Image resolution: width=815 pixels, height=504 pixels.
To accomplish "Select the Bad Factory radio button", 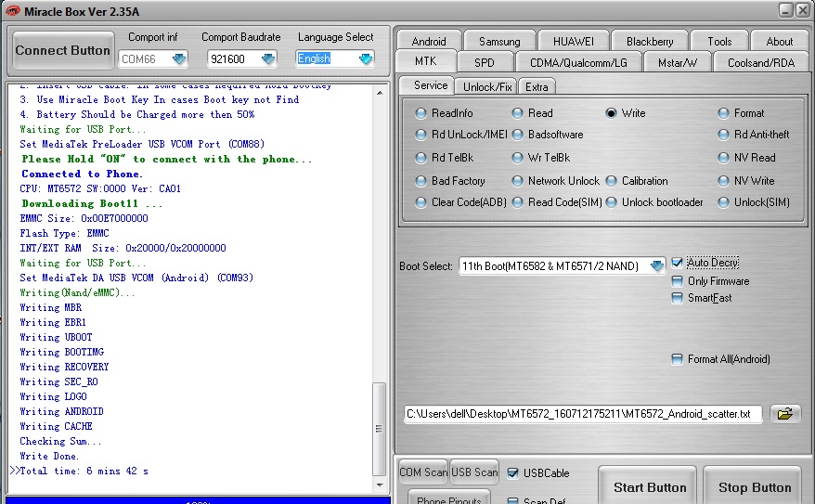I will (420, 181).
